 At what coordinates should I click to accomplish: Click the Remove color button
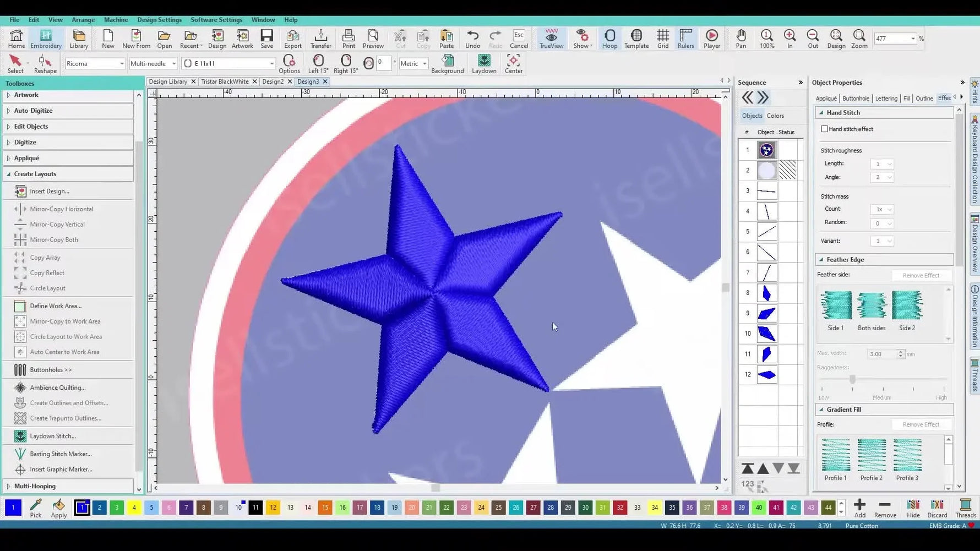(x=885, y=508)
